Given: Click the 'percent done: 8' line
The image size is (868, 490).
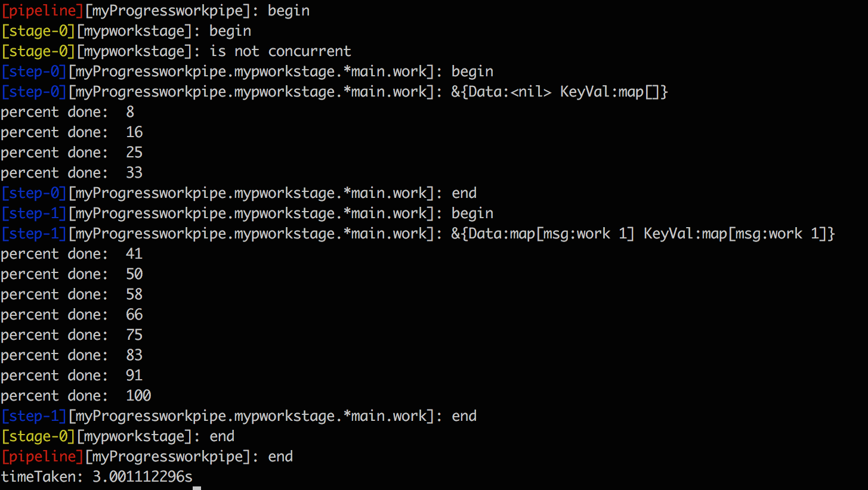Looking at the screenshot, I should tap(67, 112).
